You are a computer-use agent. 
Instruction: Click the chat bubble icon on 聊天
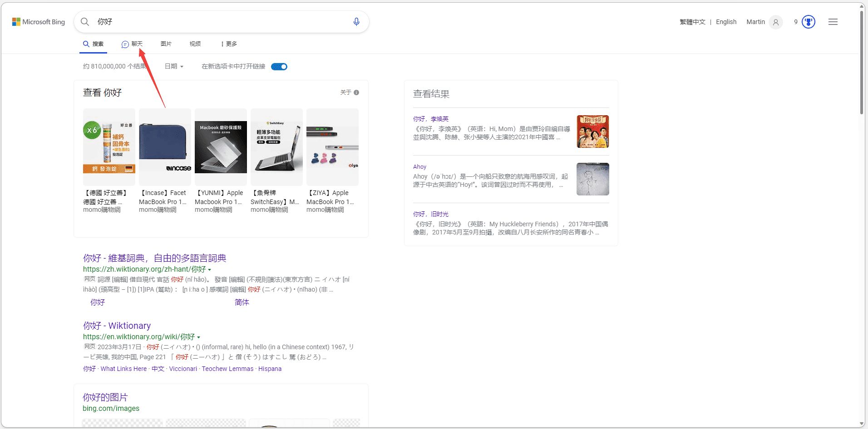pos(126,44)
